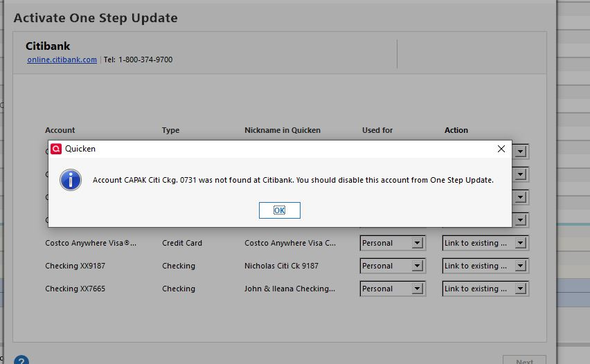
Task: Click the 'Credit Card' type cell
Action: pos(182,243)
